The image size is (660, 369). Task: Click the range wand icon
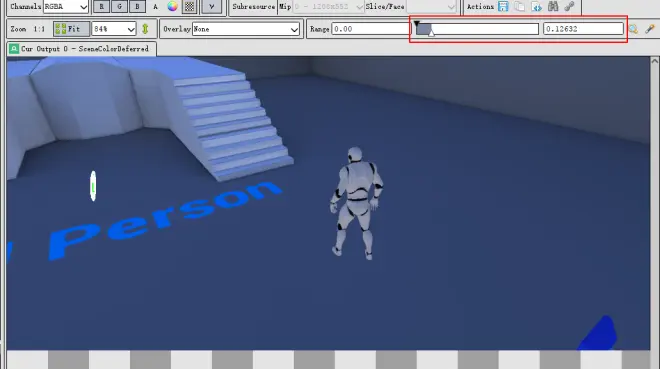coord(649,29)
